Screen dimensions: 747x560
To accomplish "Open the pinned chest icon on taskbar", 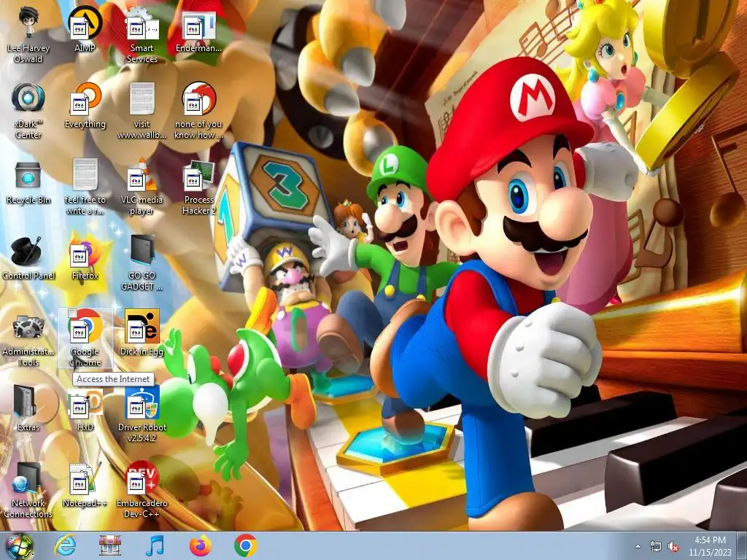I will 110,545.
